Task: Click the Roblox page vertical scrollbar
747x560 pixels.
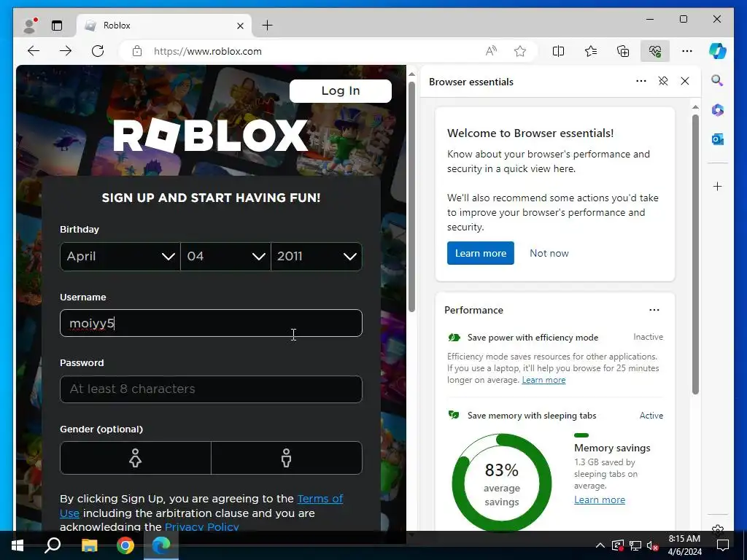Action: (x=411, y=197)
